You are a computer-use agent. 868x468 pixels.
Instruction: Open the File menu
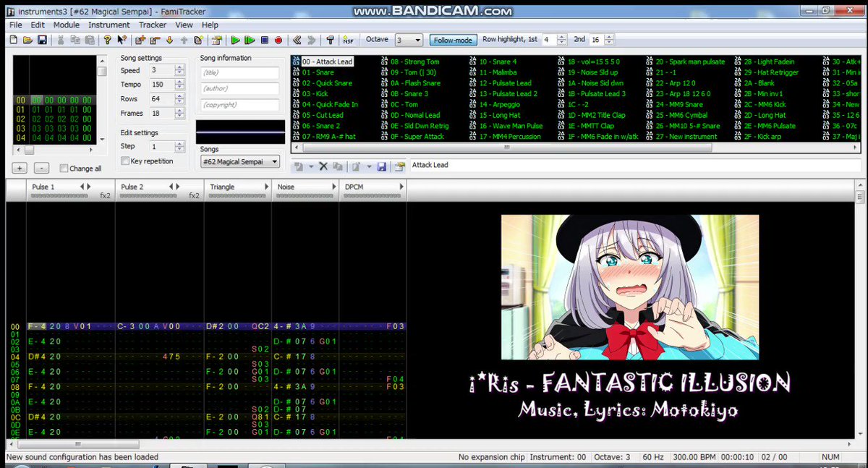[x=16, y=25]
